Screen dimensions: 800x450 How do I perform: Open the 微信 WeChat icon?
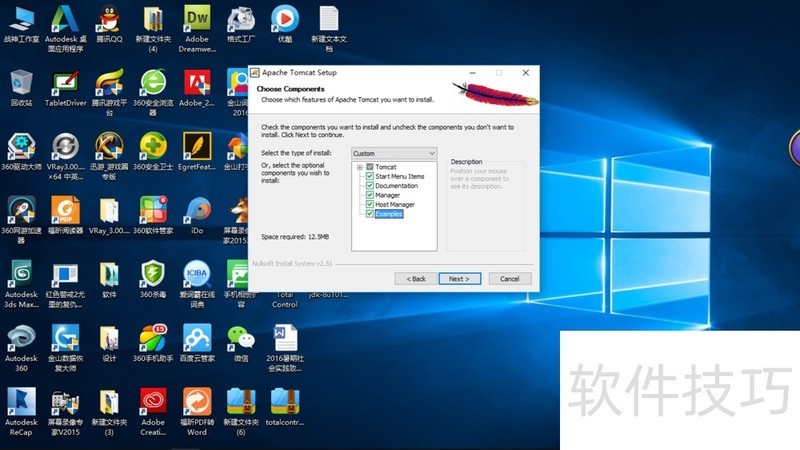click(x=241, y=340)
